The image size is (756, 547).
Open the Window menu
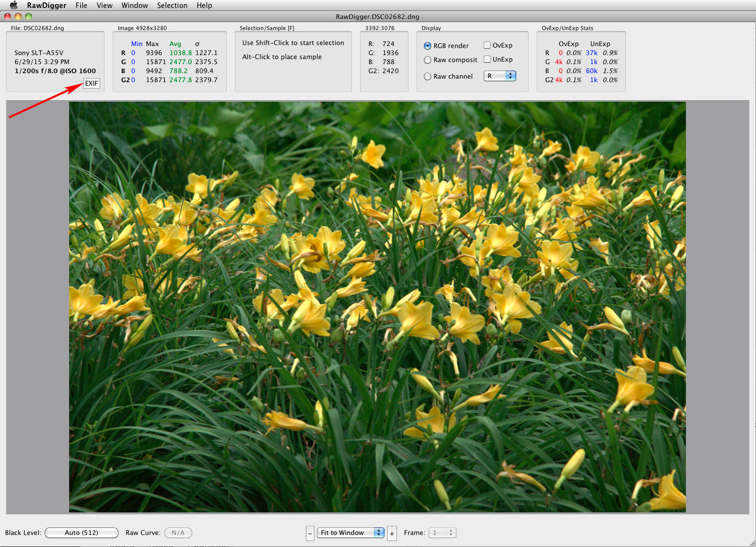pyautogui.click(x=135, y=6)
